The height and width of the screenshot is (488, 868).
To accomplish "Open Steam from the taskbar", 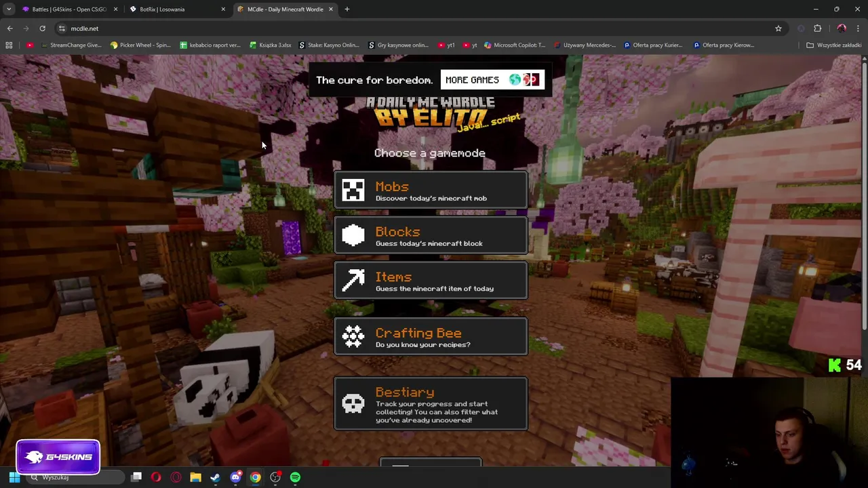I will pos(216,478).
